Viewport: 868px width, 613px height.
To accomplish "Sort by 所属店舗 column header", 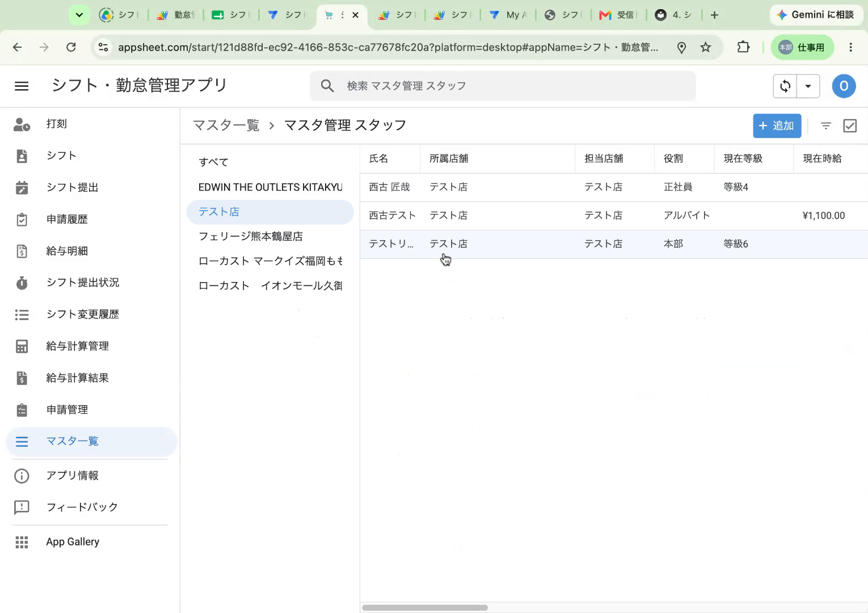I will tap(449, 159).
